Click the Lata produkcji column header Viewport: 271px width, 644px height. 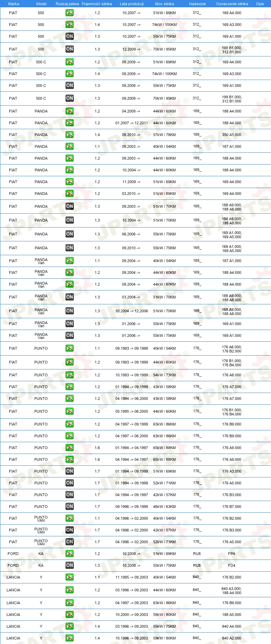click(132, 4)
